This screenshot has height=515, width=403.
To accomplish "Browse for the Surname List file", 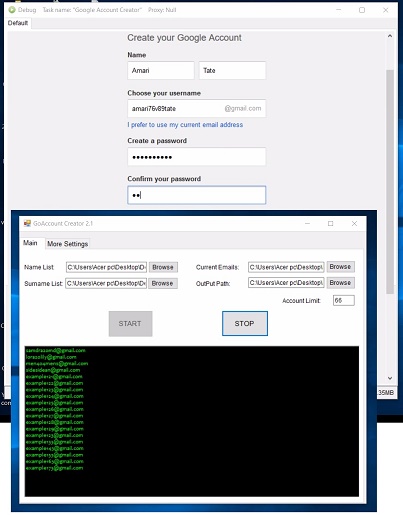I will 162,283.
